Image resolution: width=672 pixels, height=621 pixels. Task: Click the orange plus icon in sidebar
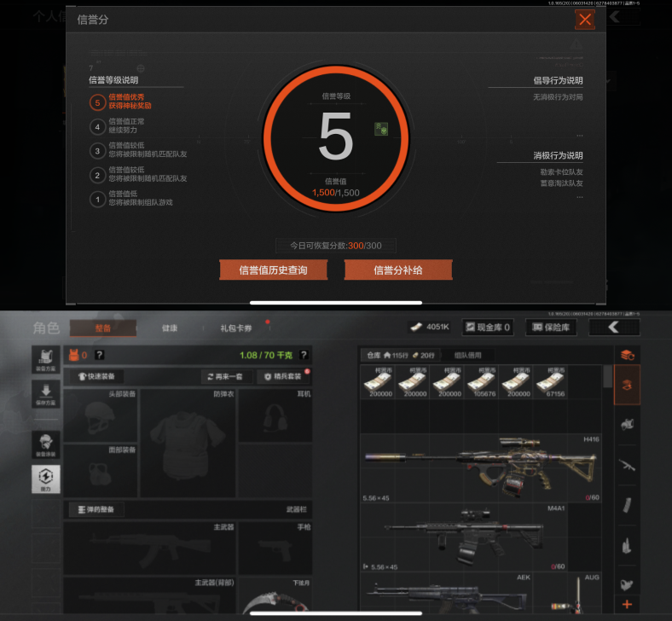click(627, 604)
